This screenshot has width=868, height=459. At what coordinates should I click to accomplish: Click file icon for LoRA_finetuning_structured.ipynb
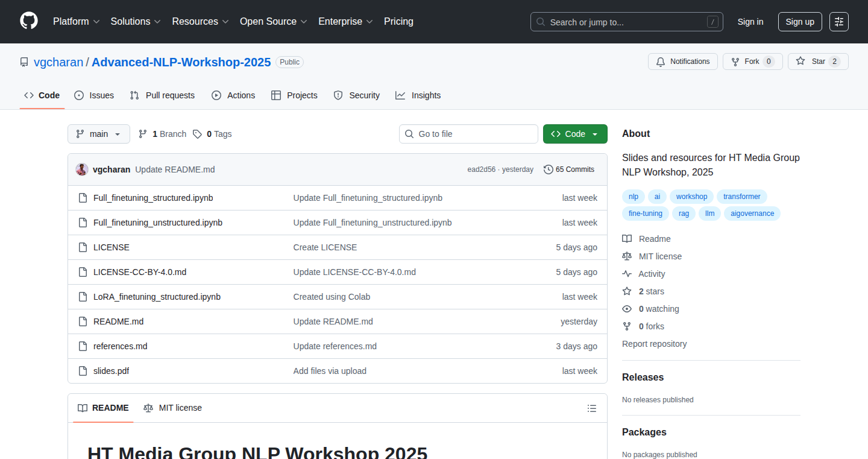[83, 297]
